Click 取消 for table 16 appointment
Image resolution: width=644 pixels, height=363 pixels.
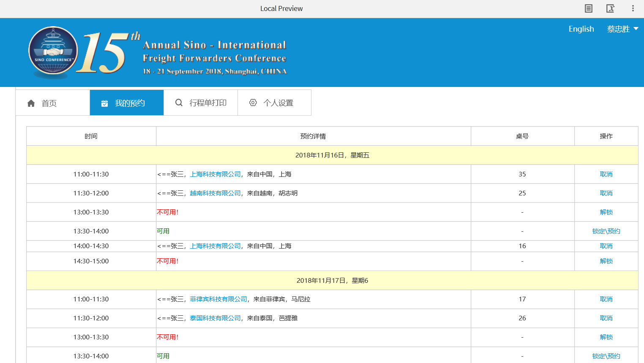606,246
